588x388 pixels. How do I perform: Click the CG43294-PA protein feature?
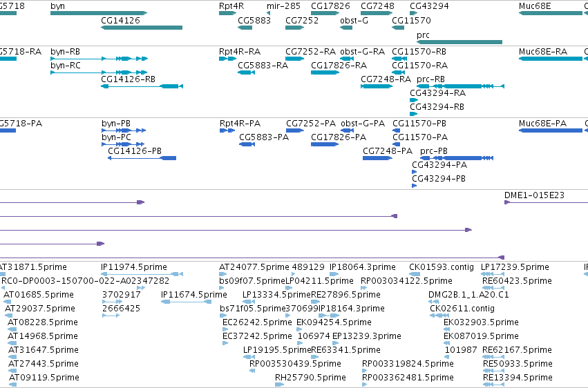415,172
